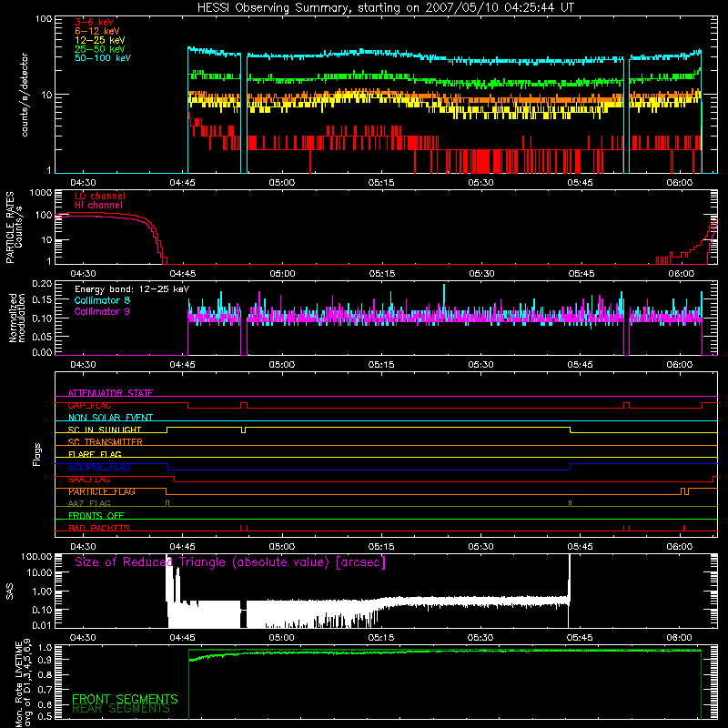Image resolution: width=728 pixels, height=728 pixels.
Task: Click the 1000 tick on particle rates axis
Action: [40, 192]
